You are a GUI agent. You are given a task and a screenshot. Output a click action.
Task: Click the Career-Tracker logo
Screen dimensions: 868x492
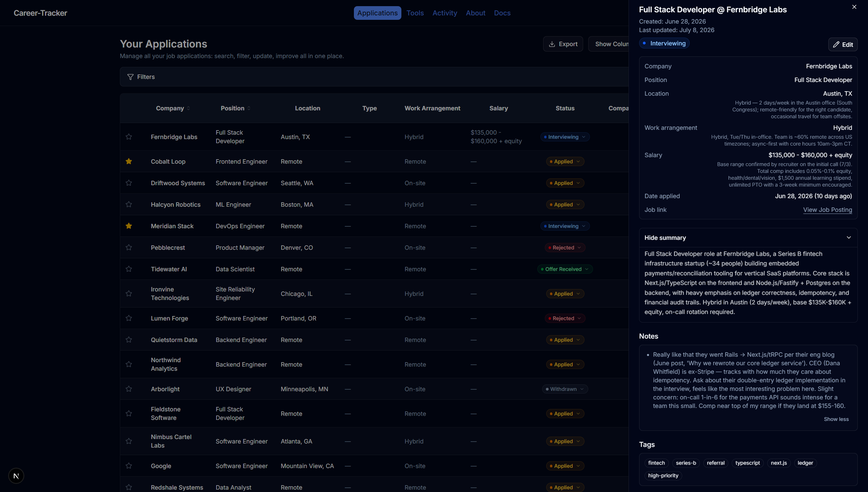[40, 13]
